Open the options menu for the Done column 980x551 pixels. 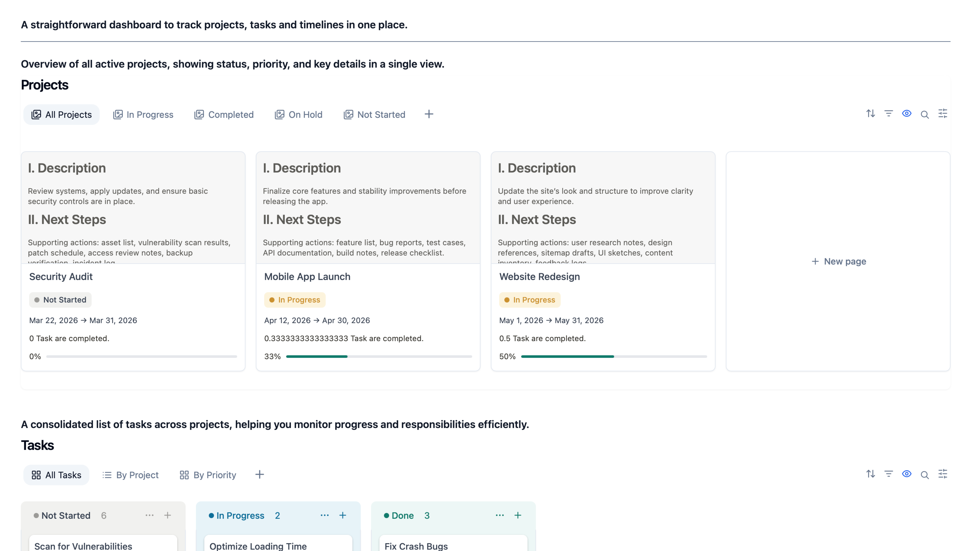click(500, 515)
